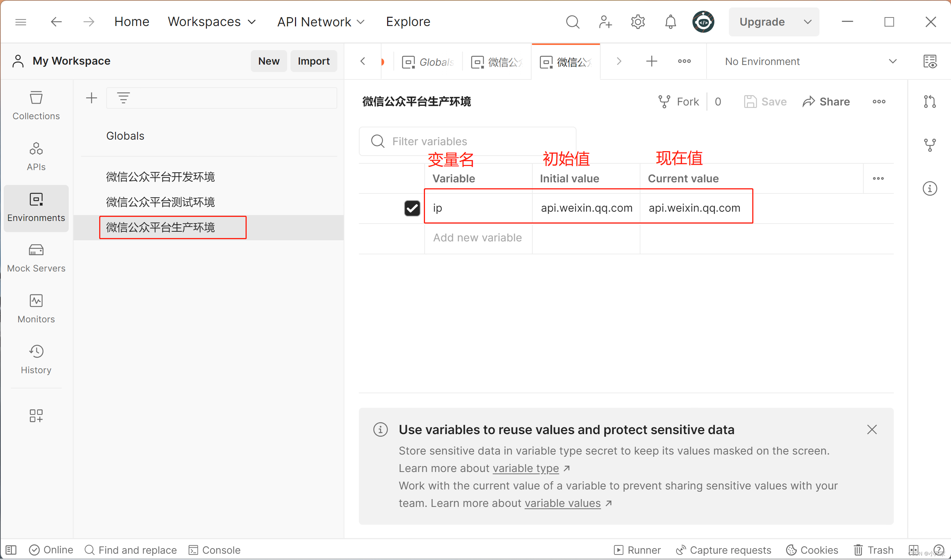Share the environment
Image resolution: width=951 pixels, height=560 pixels.
tap(826, 101)
